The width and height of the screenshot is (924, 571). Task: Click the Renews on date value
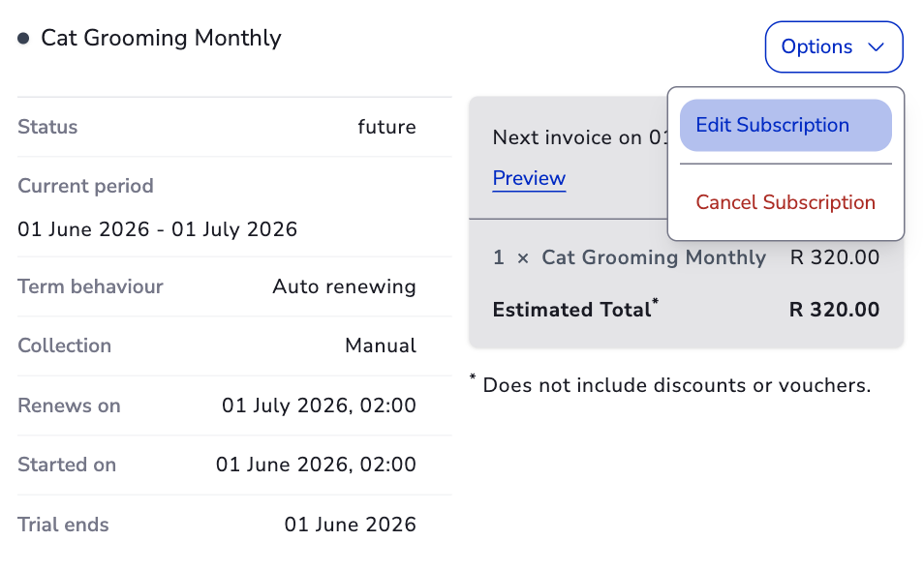pyautogui.click(x=319, y=406)
